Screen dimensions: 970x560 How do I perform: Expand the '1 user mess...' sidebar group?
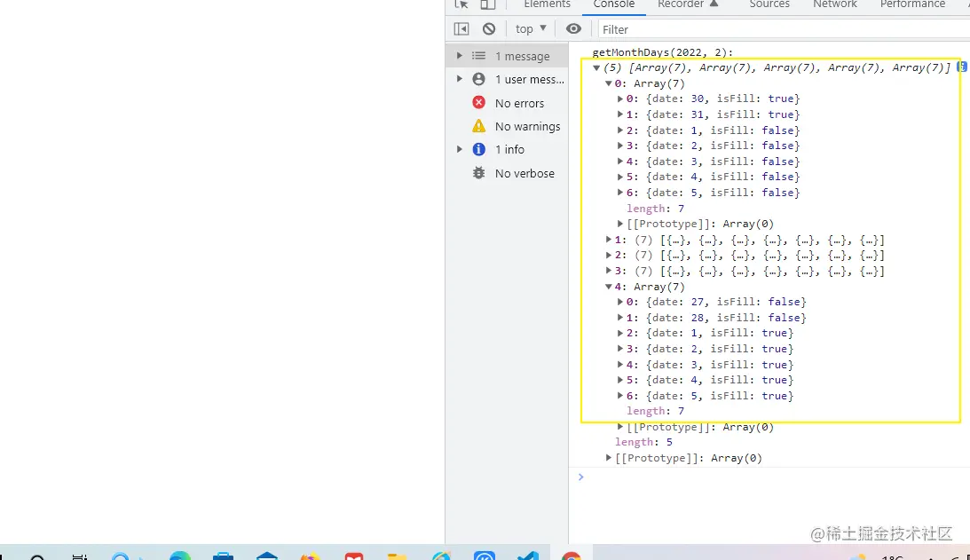click(459, 79)
